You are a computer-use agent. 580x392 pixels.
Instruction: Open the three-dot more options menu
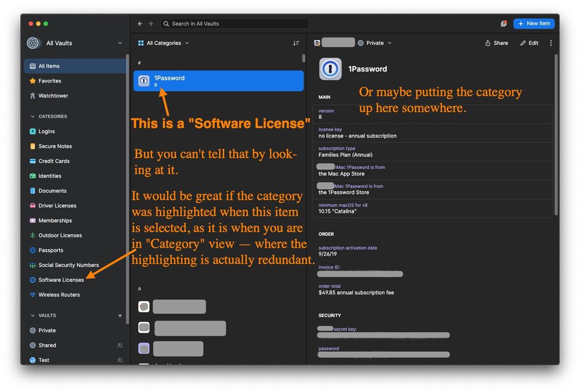(550, 43)
